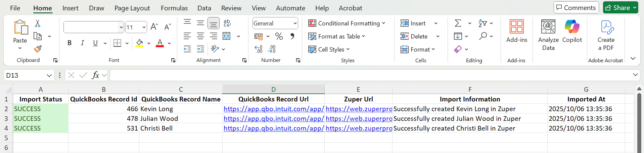Click Decrease Decimal icon
Viewport: 644px width, 153px height.
pos(272,49)
